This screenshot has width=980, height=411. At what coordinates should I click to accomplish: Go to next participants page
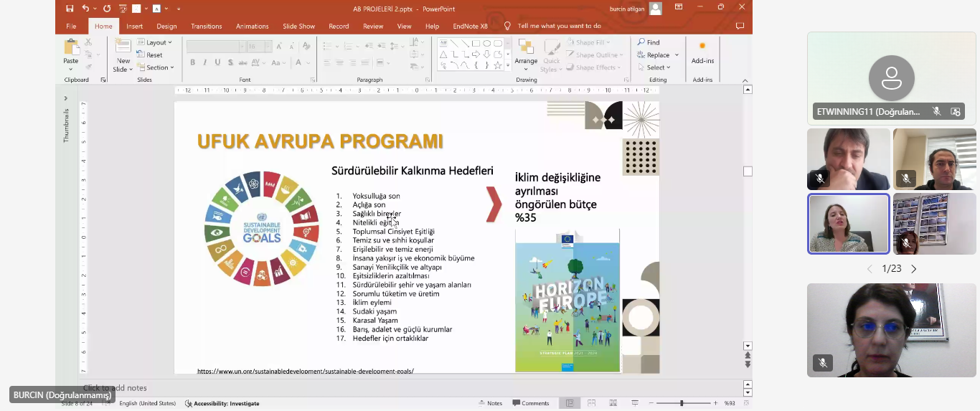[914, 269]
